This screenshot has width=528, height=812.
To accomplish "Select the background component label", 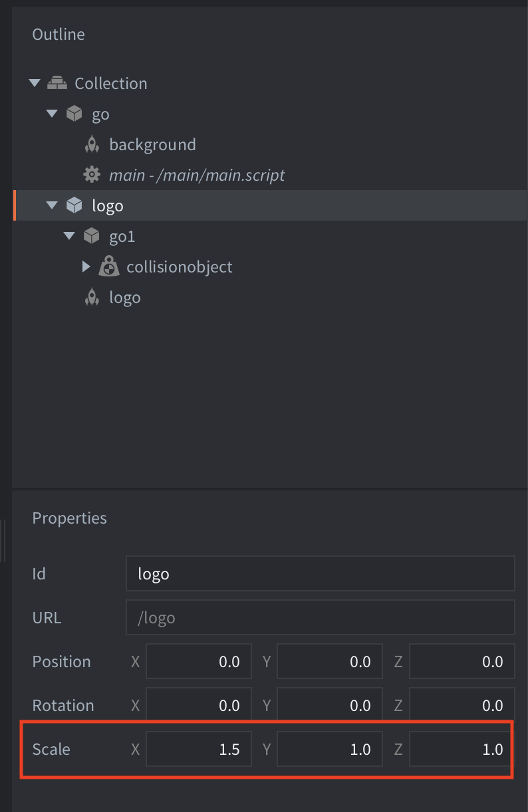I will pos(152,144).
